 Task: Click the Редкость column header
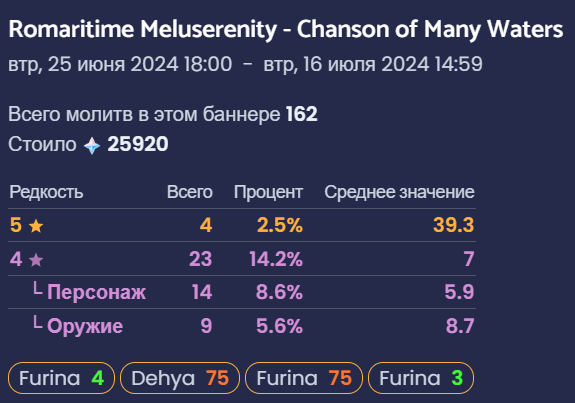tap(46, 192)
